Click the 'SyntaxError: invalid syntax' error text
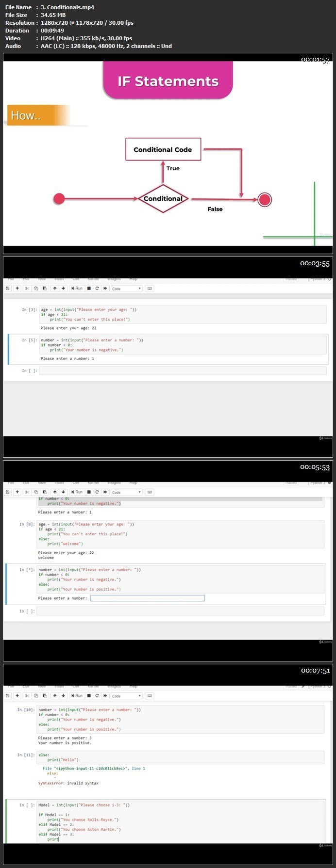The width and height of the screenshot is (336, 868). (x=68, y=783)
